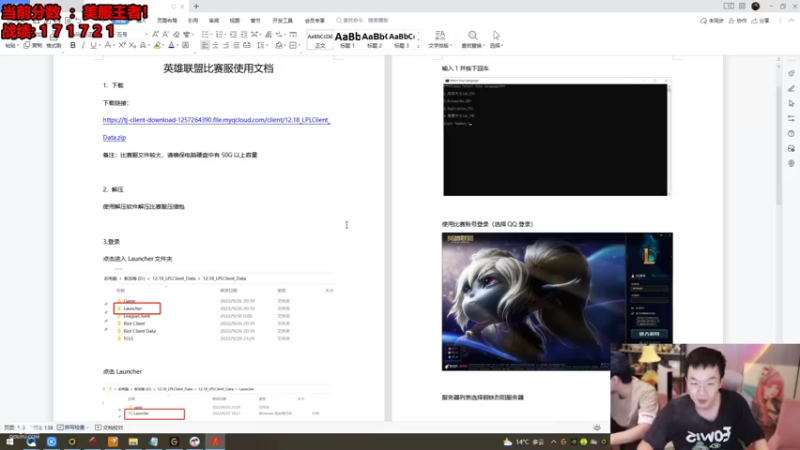Viewport: 800px width, 450px height.
Task: Toggle superscript formatting
Action: (121, 45)
